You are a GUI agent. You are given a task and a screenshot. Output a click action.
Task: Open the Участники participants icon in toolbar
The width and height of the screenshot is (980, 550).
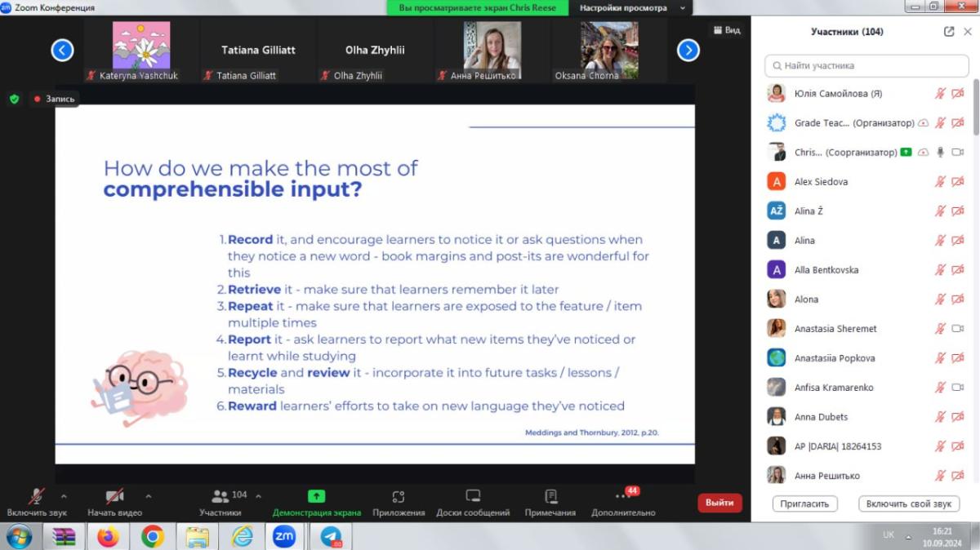(x=220, y=496)
